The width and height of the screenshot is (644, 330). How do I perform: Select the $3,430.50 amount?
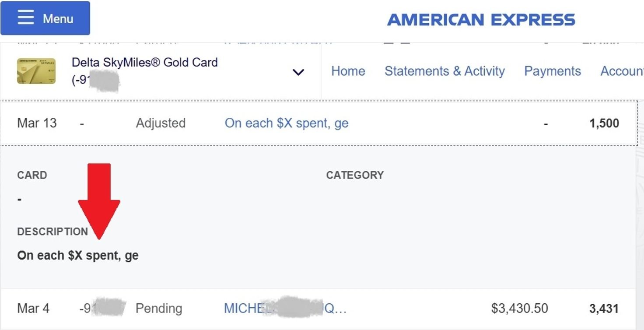(519, 308)
